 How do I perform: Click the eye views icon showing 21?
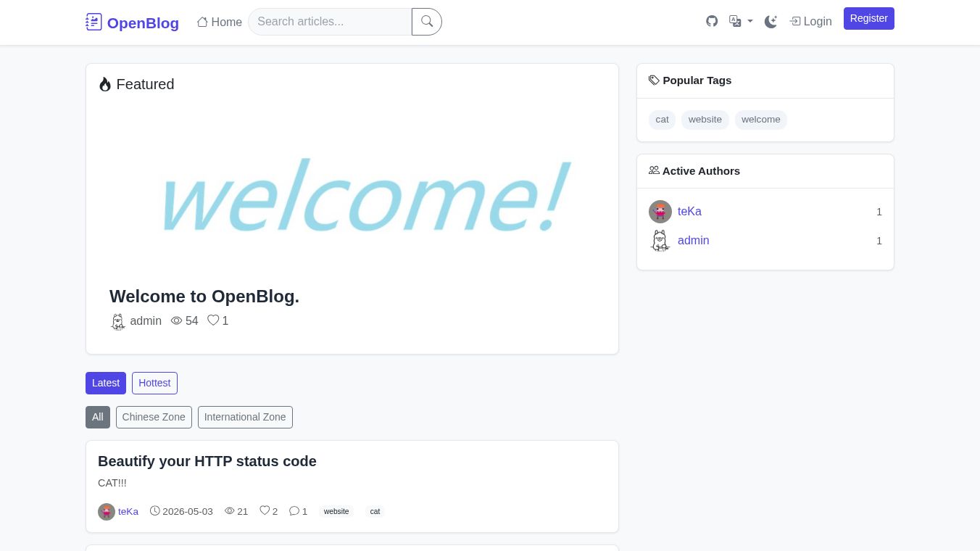230,511
